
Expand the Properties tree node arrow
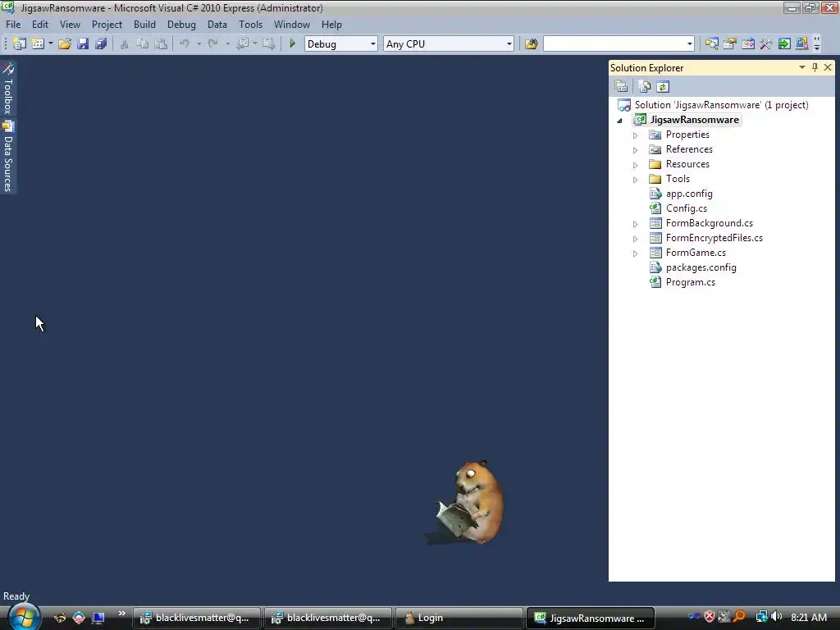click(x=636, y=135)
